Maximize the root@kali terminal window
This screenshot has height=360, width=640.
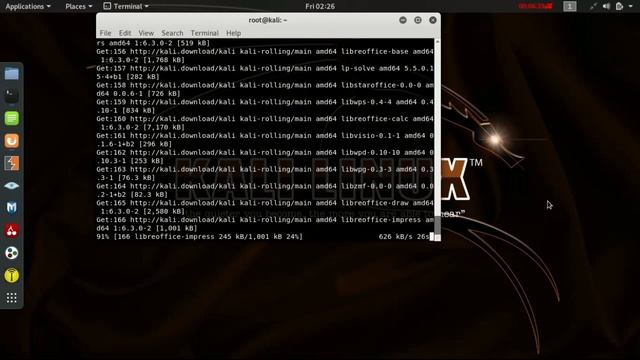(x=418, y=20)
